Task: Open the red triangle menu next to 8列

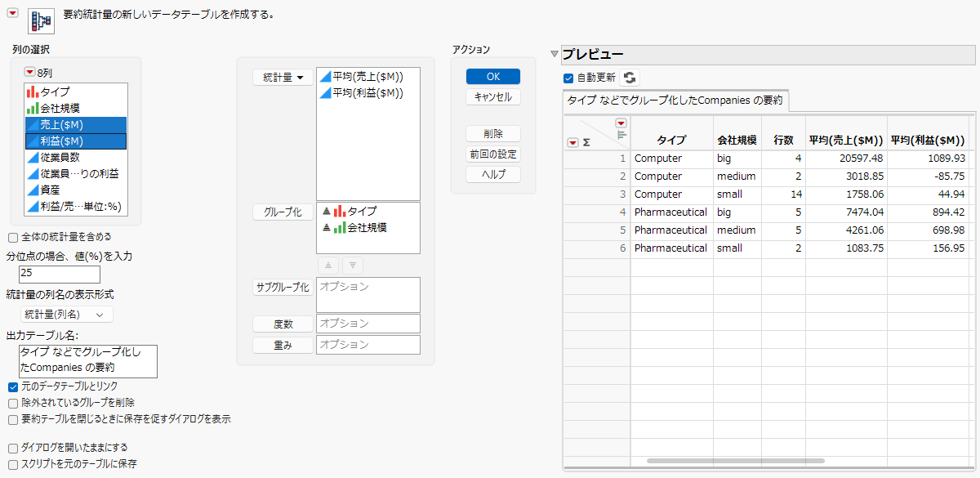Action: coord(31,73)
